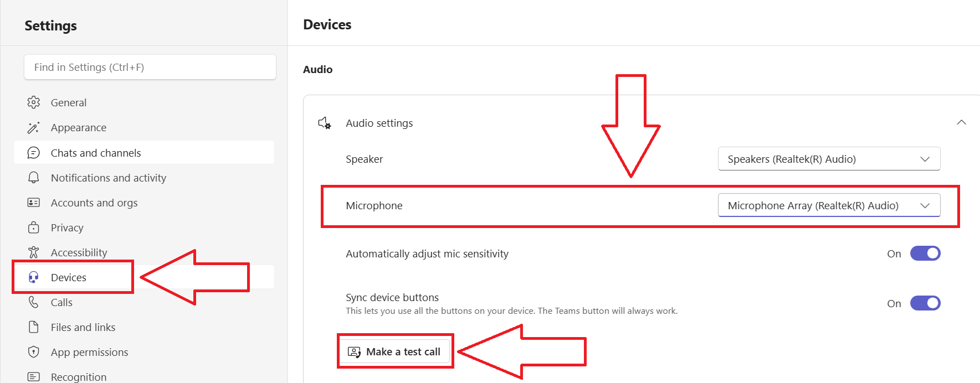Collapse the Audio settings section chevron
The width and height of the screenshot is (980, 383).
click(x=961, y=122)
